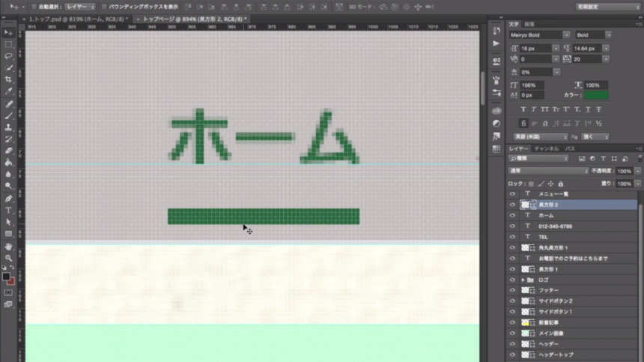Select the サイドボタン2 layer
The height and width of the screenshot is (362, 644).
click(572, 301)
